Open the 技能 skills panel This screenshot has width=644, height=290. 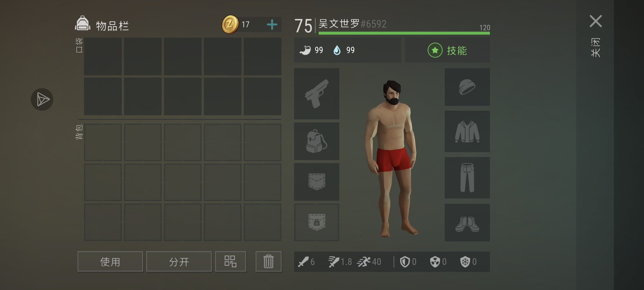(x=447, y=50)
